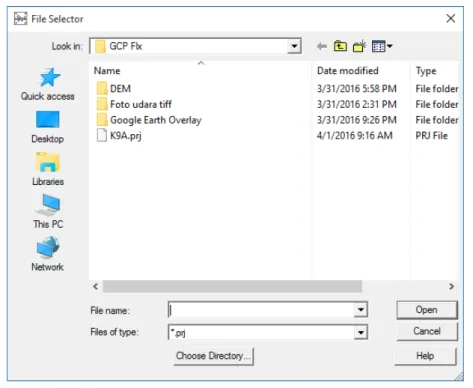
Task: Click the date 3/31/2016 2:31 PM
Action: (x=357, y=104)
